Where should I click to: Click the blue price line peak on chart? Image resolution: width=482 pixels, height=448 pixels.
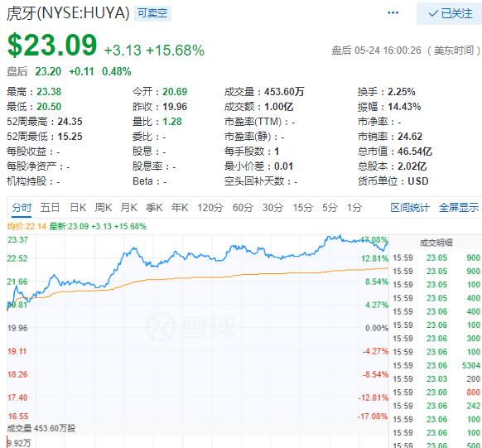[340, 236]
